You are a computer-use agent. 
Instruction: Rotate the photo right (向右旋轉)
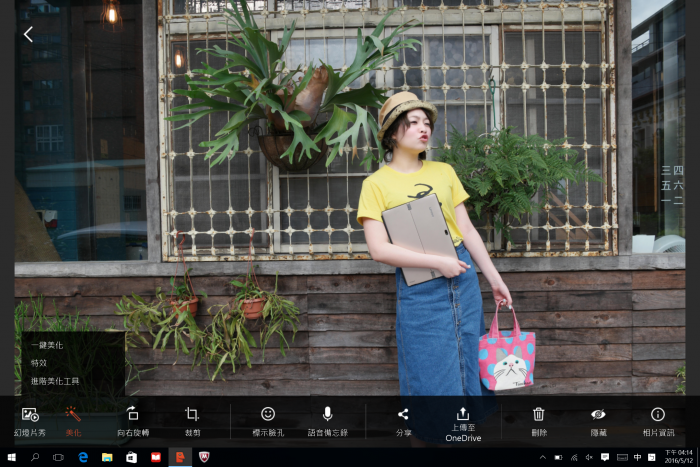pyautogui.click(x=132, y=420)
